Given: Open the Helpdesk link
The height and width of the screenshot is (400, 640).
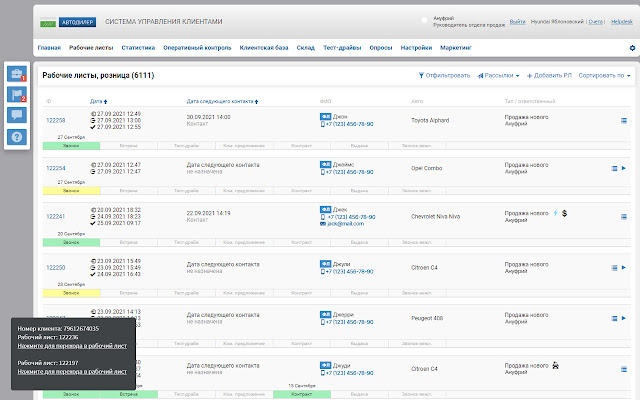Looking at the screenshot, I should 622,22.
